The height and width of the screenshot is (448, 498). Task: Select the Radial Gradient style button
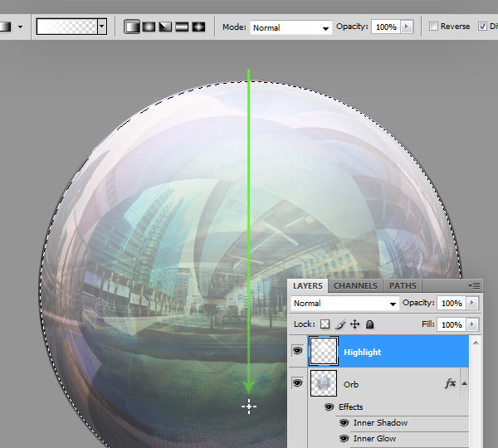149,27
